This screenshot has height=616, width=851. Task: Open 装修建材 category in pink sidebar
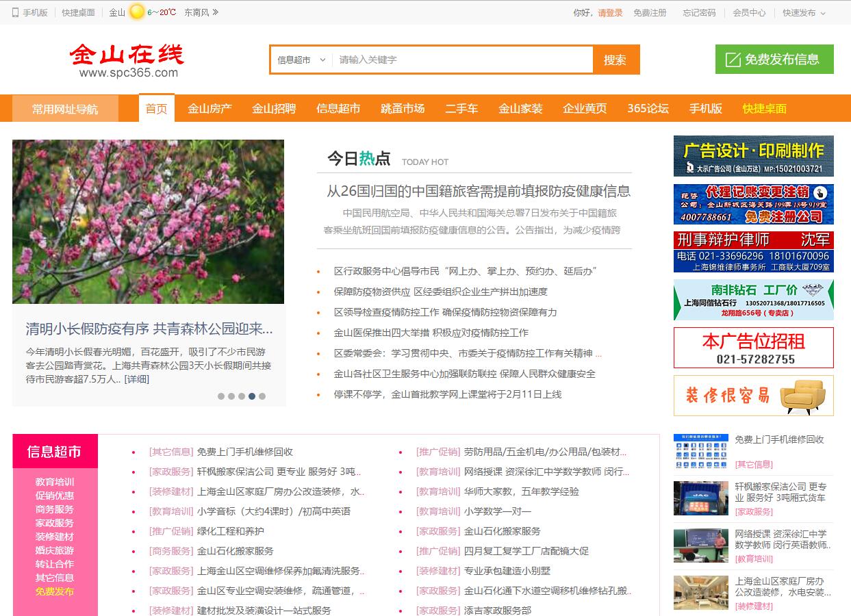(x=55, y=537)
